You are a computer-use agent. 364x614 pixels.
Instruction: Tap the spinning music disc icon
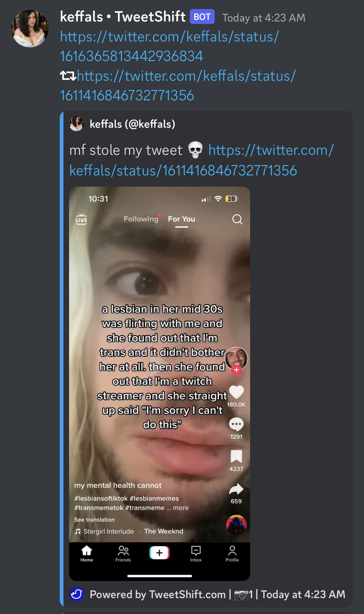tap(236, 525)
